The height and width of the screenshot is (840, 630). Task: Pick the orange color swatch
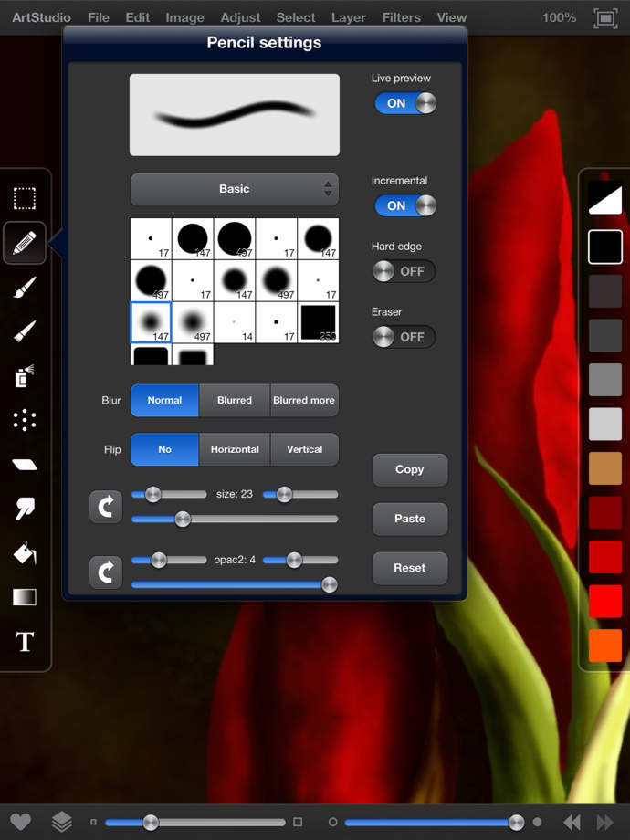click(x=605, y=646)
